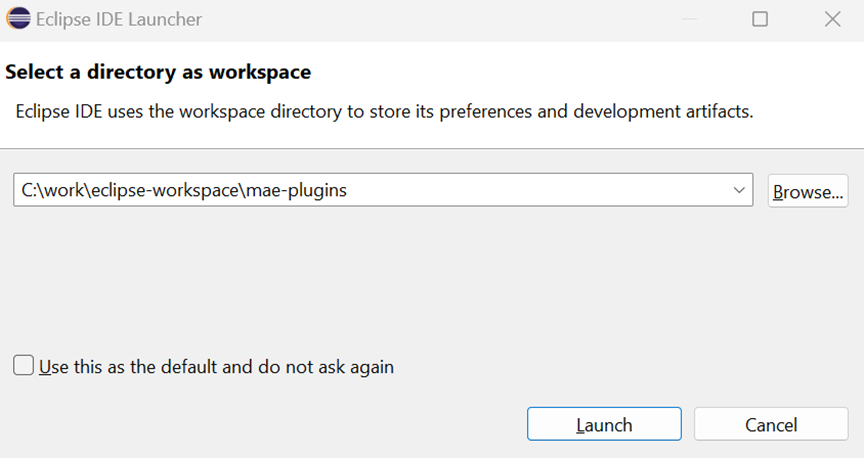The width and height of the screenshot is (864, 458).
Task: Cancel the workspace selection dialog
Action: coord(771,424)
